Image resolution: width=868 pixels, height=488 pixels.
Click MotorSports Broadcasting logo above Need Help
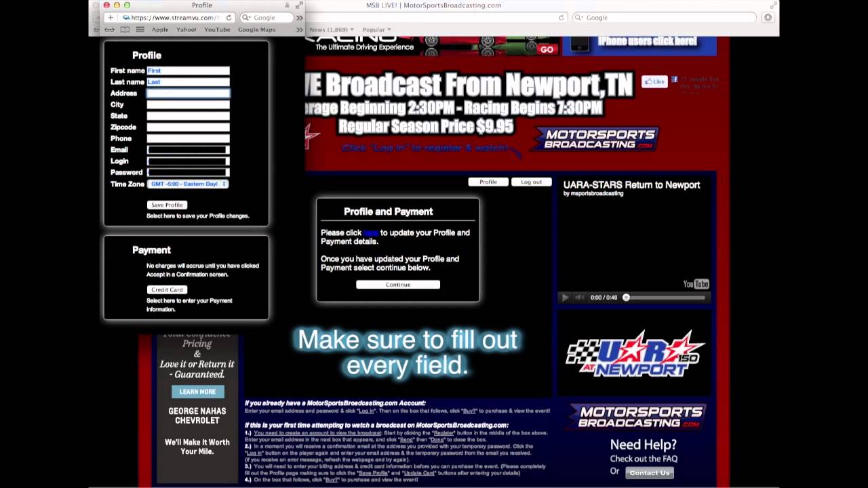pos(635,417)
